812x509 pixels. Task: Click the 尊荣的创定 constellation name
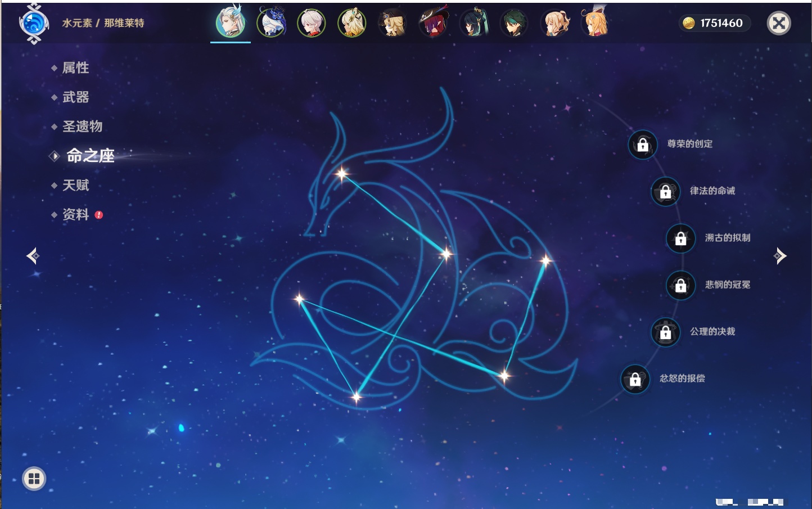pos(690,144)
